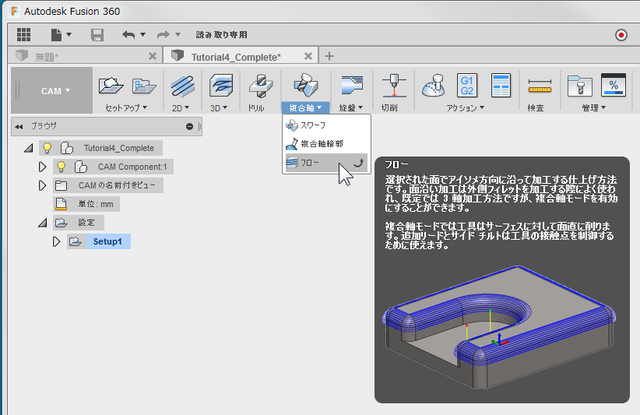Close the Tutorial4_Complete tab

[x=308, y=56]
